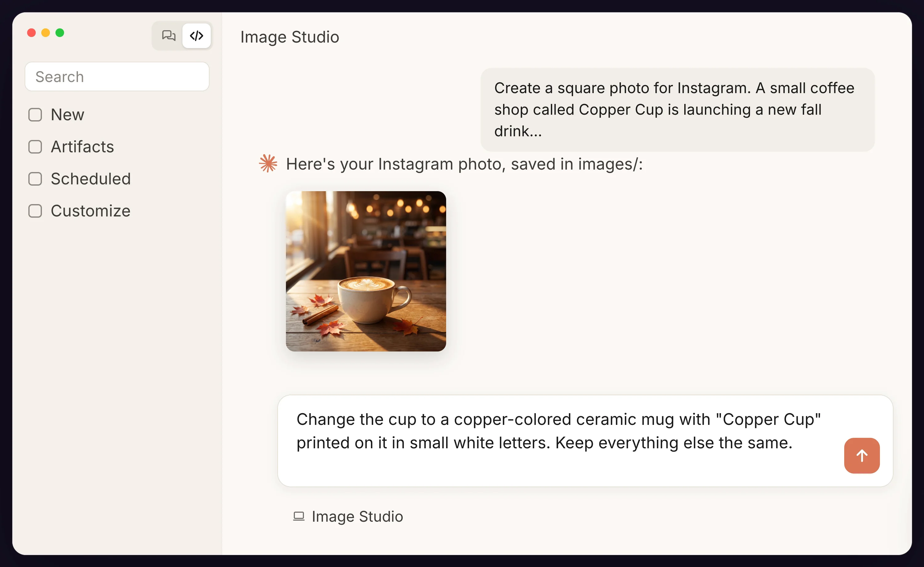
Task: Click the Image Studio title header
Action: pos(290,37)
